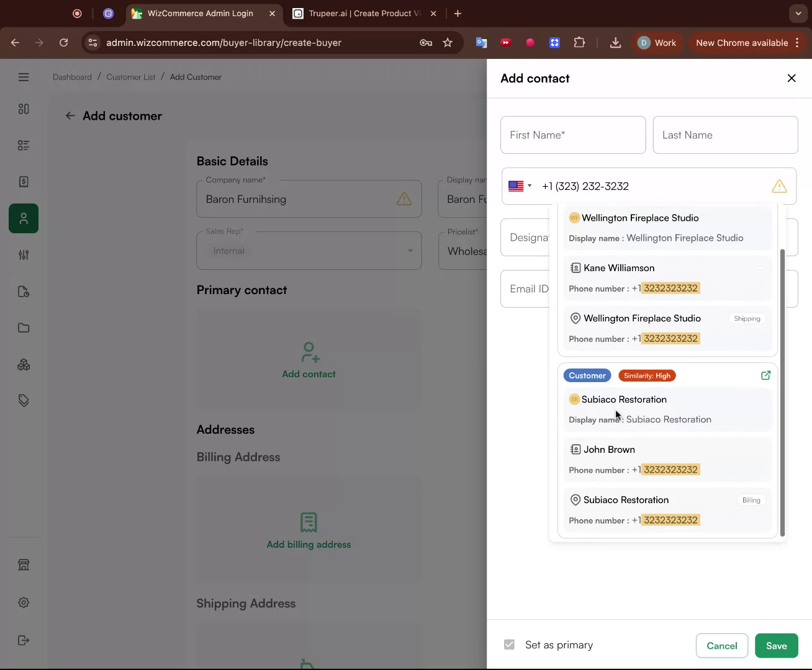Screen dimensions: 812x670
Task: Expand the Sales Rep Internal dropdown
Action: coord(309,251)
